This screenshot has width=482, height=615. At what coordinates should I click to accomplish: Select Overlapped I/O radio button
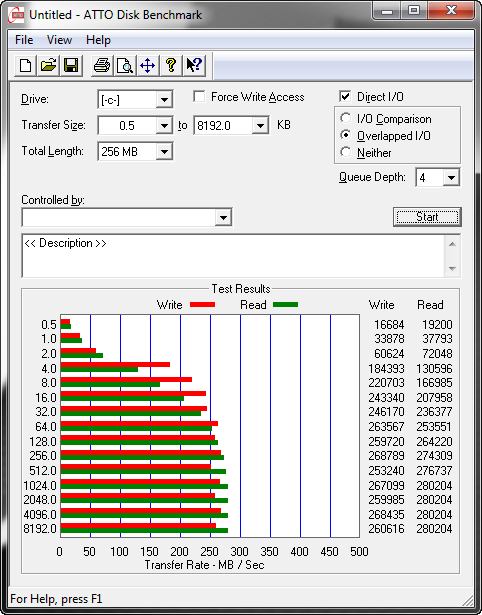pyautogui.click(x=346, y=135)
